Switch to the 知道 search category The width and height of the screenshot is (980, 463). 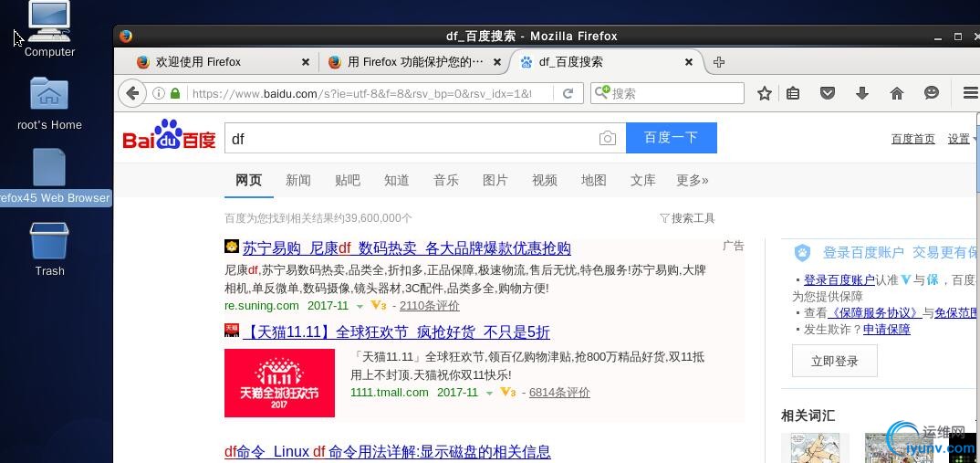(397, 180)
